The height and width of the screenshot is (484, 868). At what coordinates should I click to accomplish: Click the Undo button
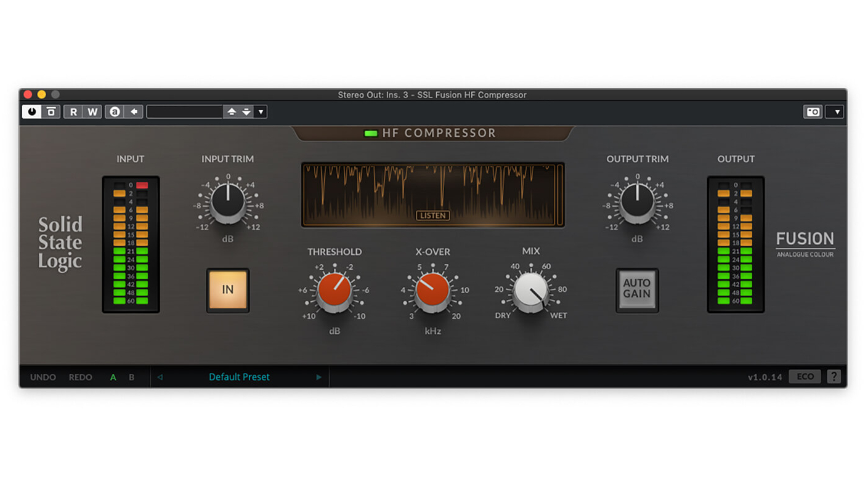coord(43,377)
